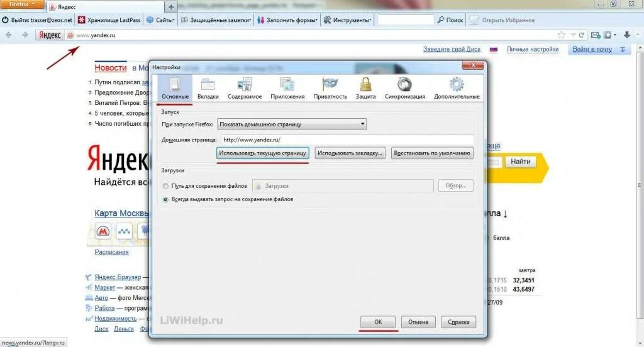
Task: Click the LastPass Поиск button
Action: pyautogui.click(x=450, y=19)
